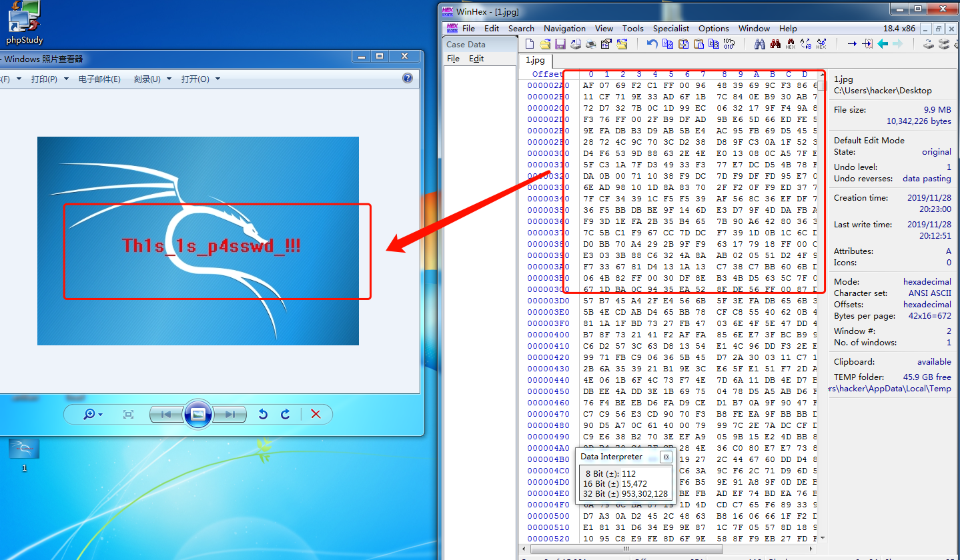960x560 pixels.
Task: Start slideshow with the round center button
Action: [x=198, y=414]
